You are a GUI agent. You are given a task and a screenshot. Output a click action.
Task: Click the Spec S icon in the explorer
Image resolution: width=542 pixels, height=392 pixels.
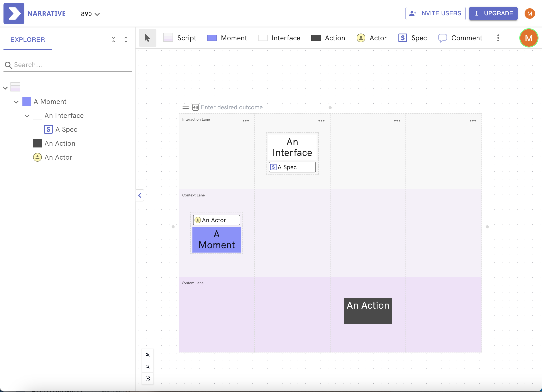48,130
